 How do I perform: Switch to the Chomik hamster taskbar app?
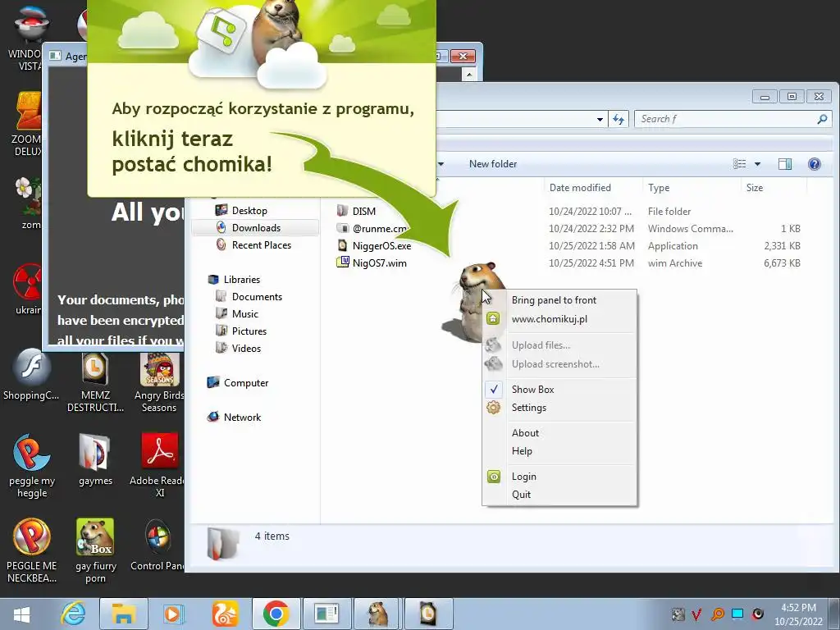(x=377, y=614)
